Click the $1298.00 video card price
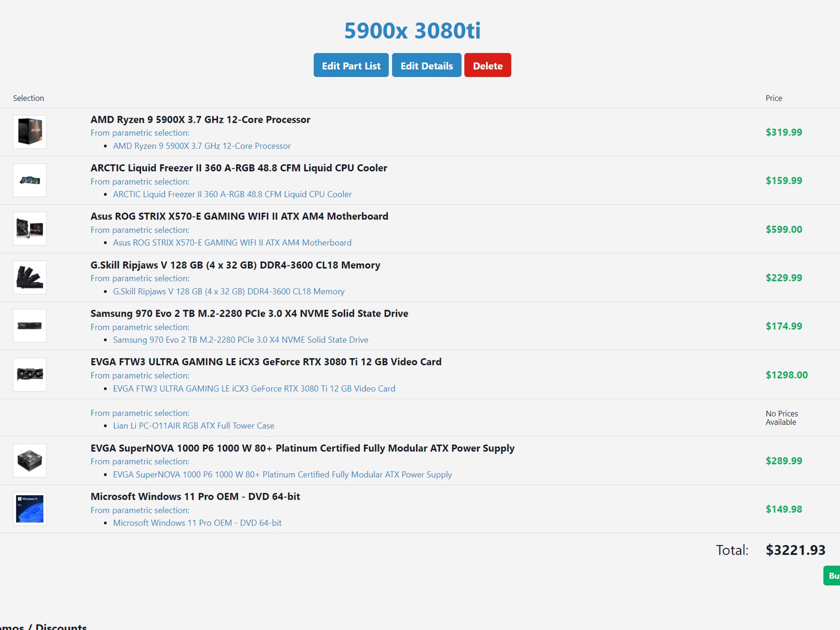840x630 pixels. (787, 375)
